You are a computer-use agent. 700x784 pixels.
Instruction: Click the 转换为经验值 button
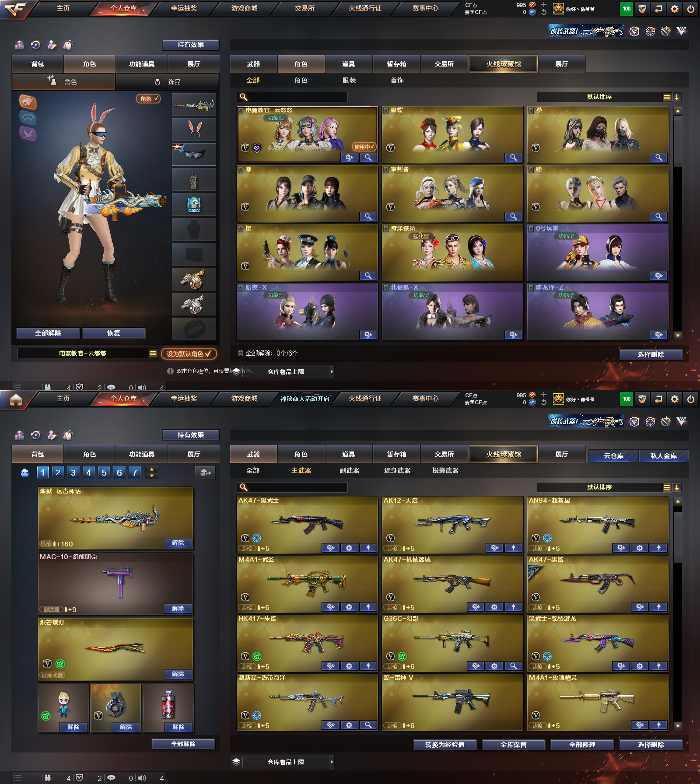point(444,745)
